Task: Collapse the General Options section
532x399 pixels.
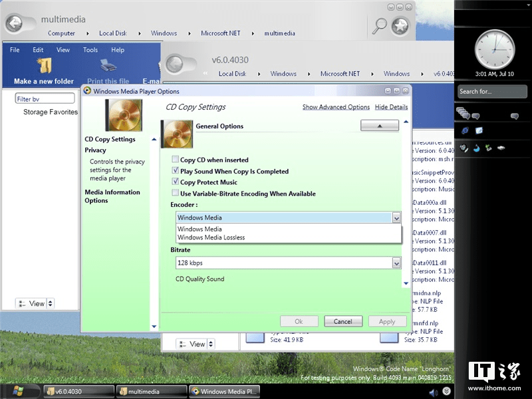Action: pyautogui.click(x=379, y=124)
